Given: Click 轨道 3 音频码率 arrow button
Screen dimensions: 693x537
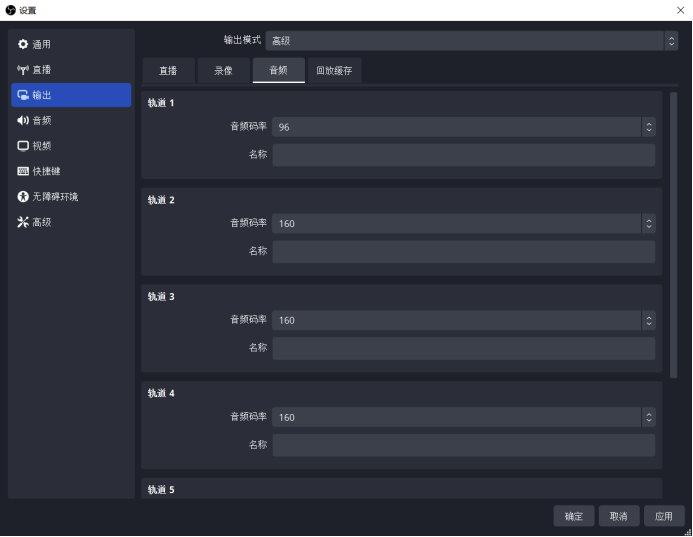Looking at the screenshot, I should (649, 320).
